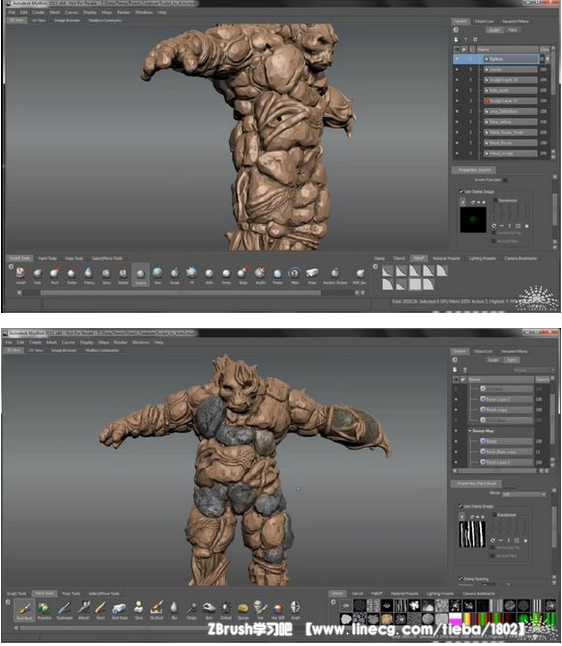
Task: Click new layer icon in upper Layers panel
Action: coord(456,40)
